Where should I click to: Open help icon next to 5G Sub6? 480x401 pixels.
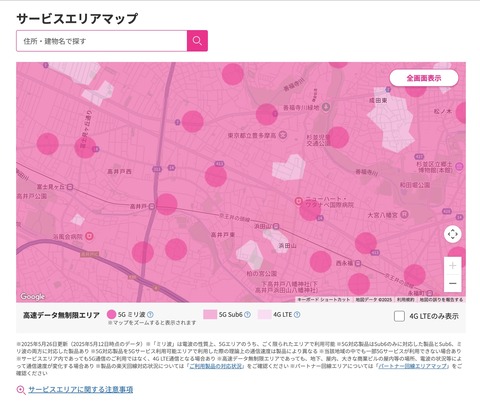tap(247, 314)
